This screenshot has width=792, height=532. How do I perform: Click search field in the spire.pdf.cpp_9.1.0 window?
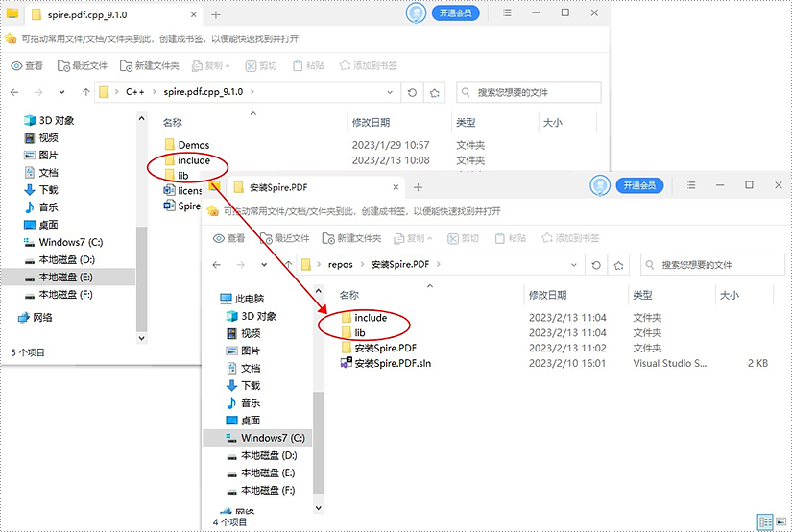pos(529,92)
